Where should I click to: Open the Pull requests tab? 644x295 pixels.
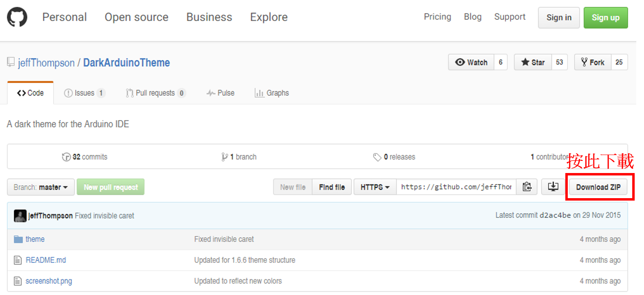click(155, 93)
